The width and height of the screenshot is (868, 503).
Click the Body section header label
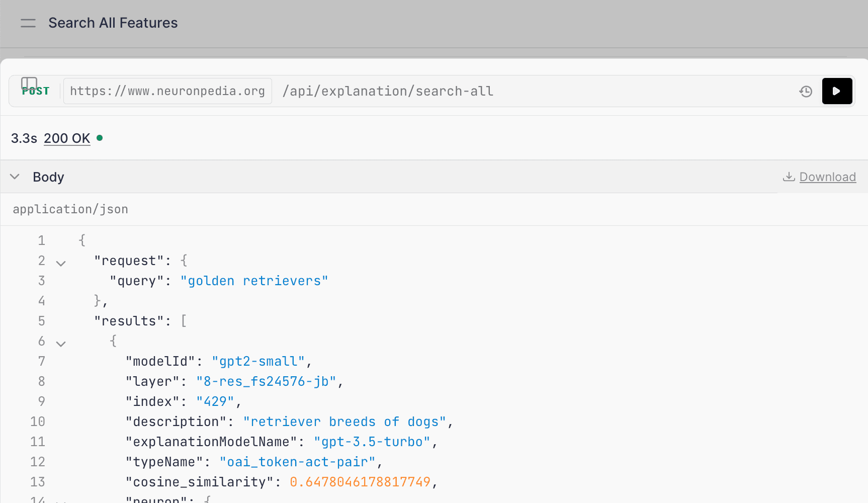(48, 177)
